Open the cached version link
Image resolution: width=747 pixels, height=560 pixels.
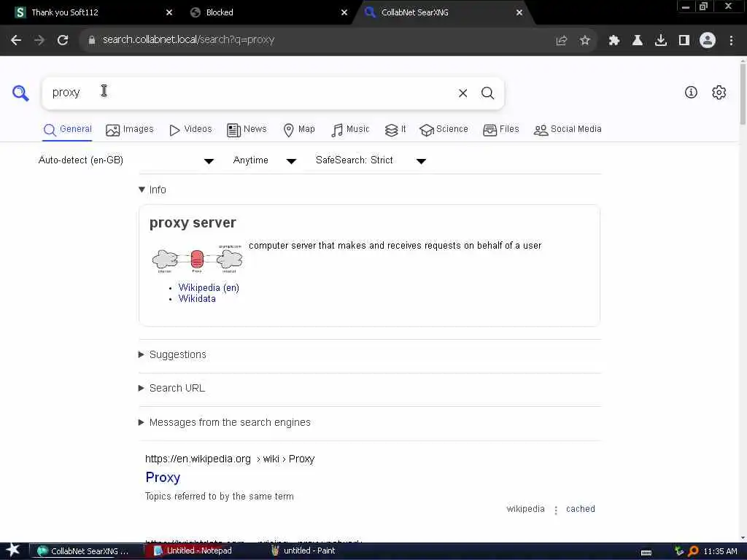(x=580, y=508)
